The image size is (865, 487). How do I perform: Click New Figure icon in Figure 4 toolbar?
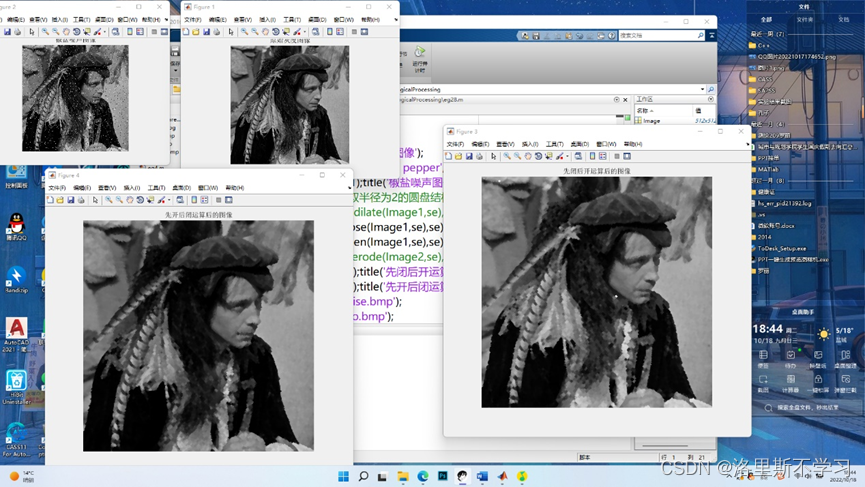(x=50, y=200)
